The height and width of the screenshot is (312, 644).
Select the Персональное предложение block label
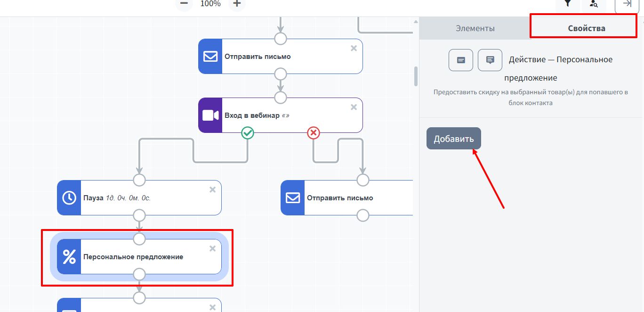[x=133, y=257]
